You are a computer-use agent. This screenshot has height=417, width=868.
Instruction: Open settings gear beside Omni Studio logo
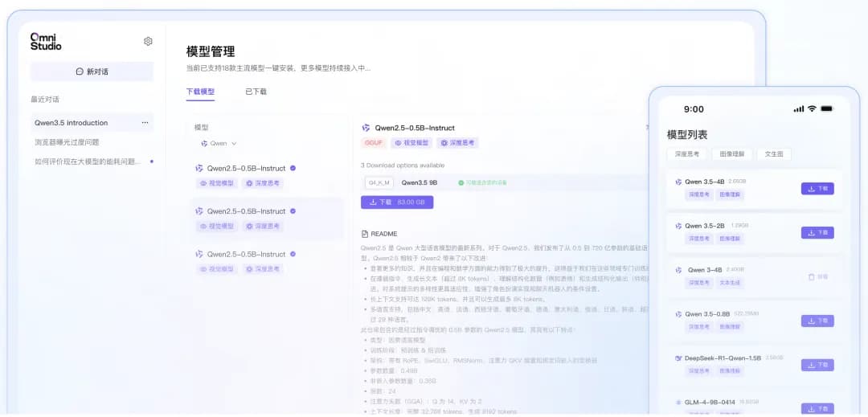point(148,42)
